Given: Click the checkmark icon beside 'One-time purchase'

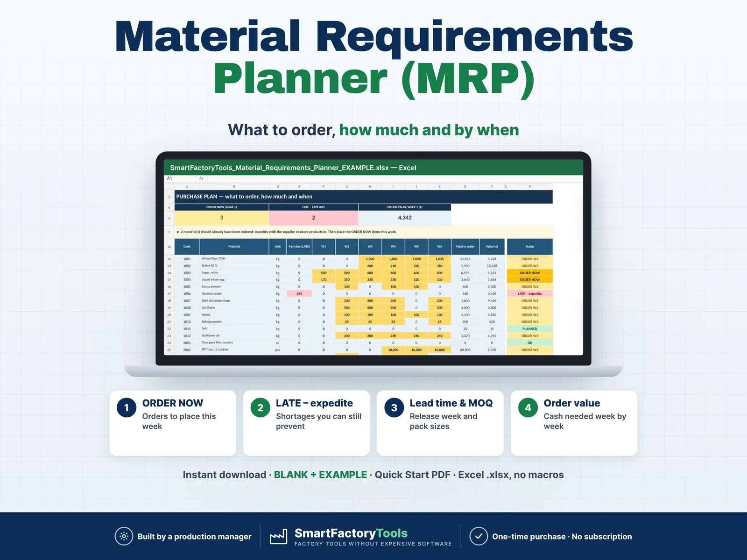Looking at the screenshot, I should tap(479, 536).
